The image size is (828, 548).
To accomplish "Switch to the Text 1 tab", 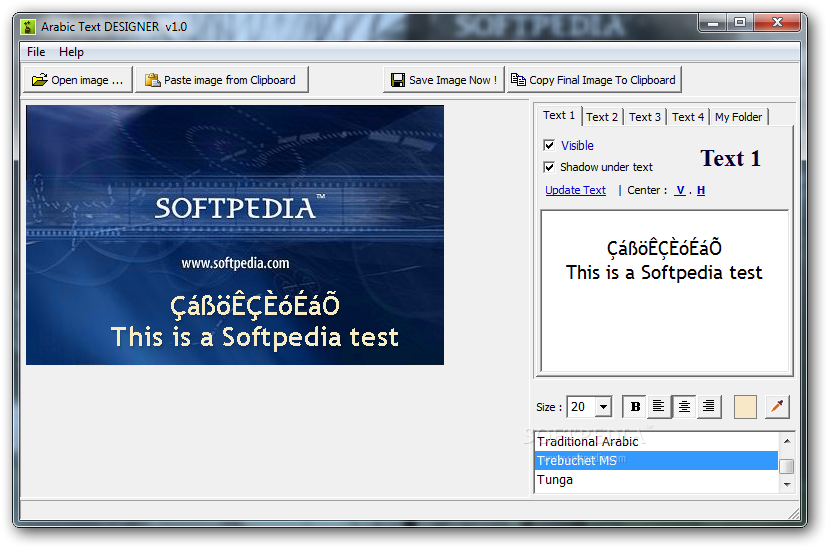I will pyautogui.click(x=559, y=116).
